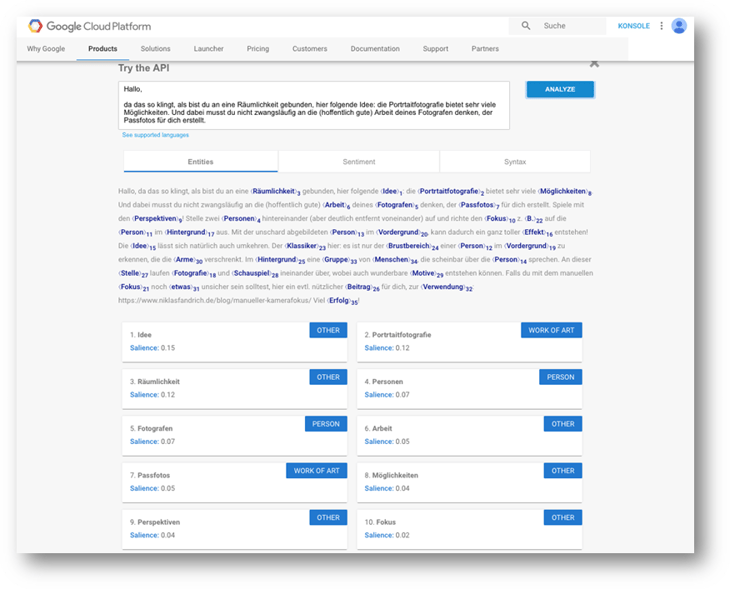Click the OTHER tag on Möglichkeiten card
The width and height of the screenshot is (730, 589).
pos(563,471)
